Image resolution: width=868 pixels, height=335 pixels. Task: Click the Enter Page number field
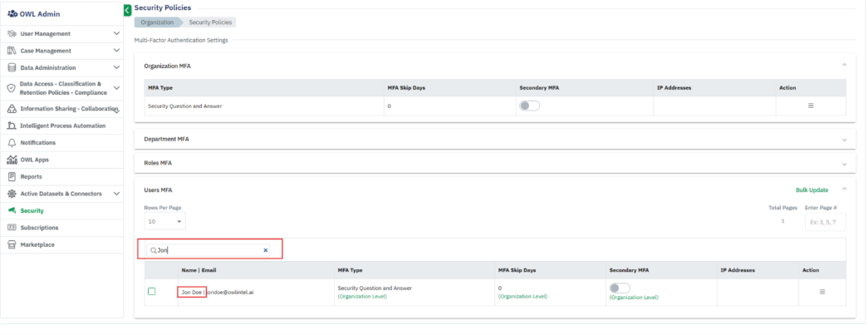click(x=826, y=222)
